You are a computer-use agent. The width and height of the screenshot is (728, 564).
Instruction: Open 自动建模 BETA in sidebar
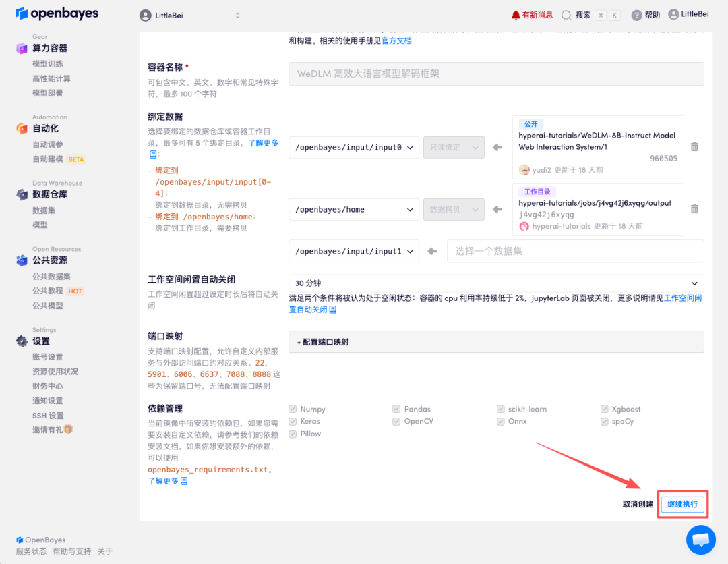pyautogui.click(x=59, y=159)
